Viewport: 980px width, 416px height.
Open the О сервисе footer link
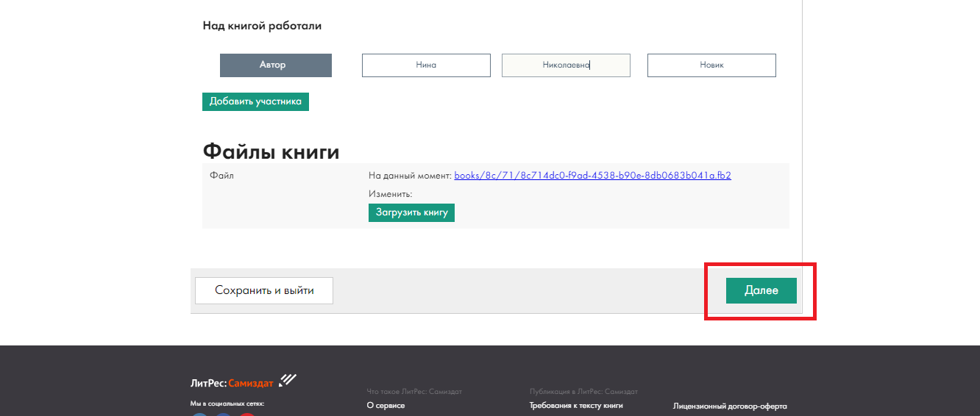coord(386,406)
